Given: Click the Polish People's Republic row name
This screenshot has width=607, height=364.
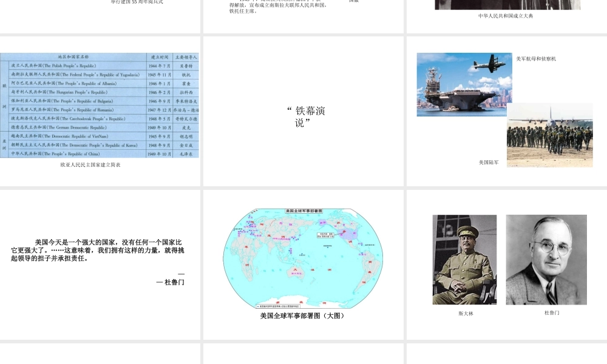Looking at the screenshot, I should (78, 66).
